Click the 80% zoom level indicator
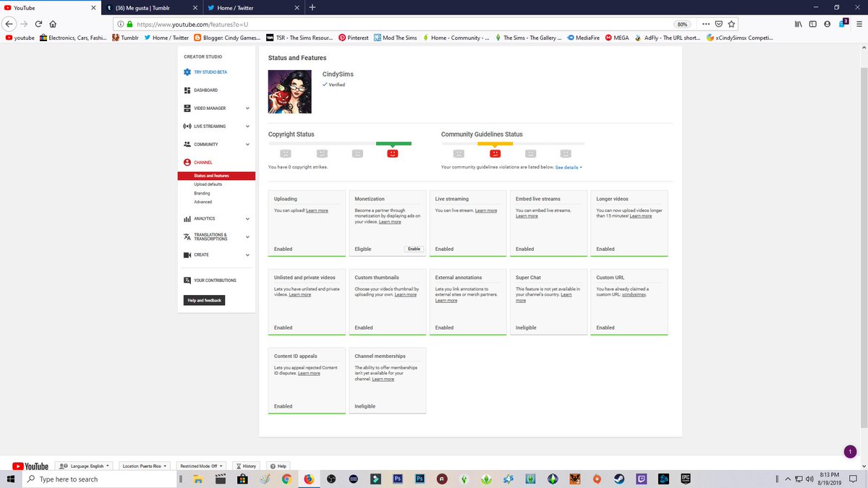This screenshot has width=868, height=488. (682, 23)
